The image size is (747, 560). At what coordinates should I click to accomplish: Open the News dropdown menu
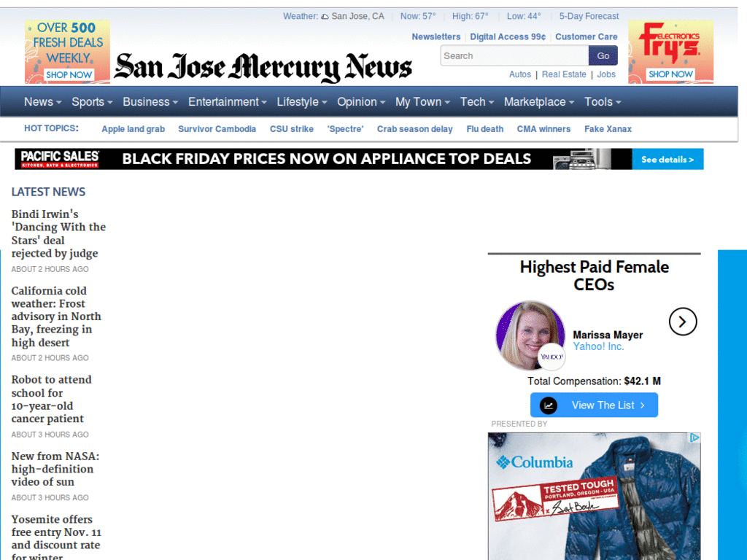tap(43, 102)
